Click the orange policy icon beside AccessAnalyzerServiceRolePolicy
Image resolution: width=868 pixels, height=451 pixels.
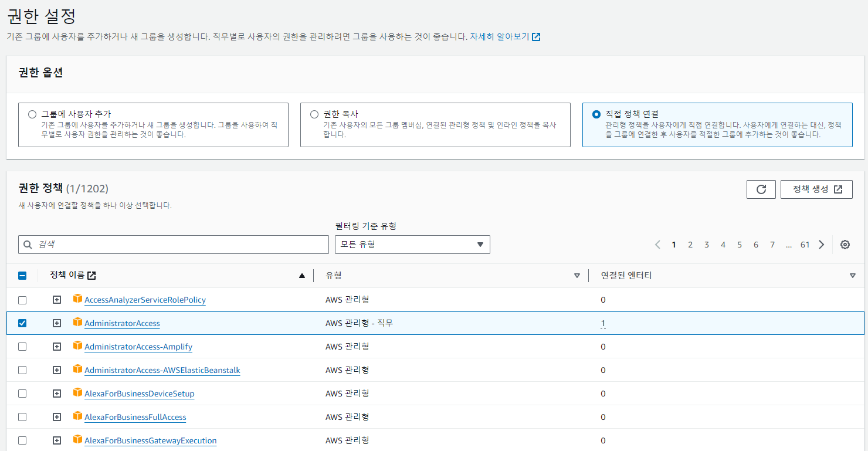78,300
